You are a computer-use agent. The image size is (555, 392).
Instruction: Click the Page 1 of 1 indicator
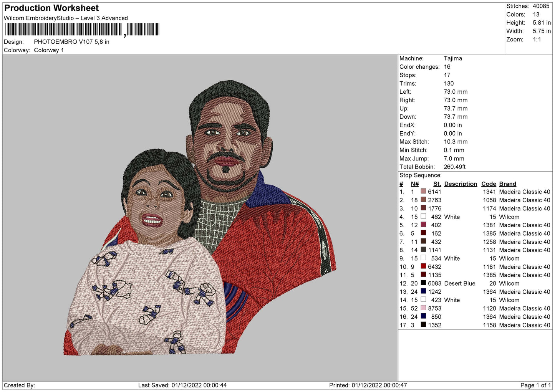pos(535,385)
